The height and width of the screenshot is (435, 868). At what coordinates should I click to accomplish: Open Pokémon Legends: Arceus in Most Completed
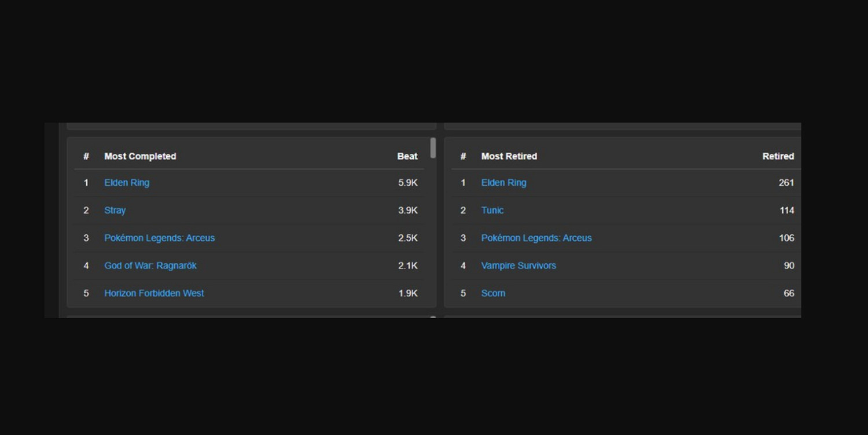coord(159,238)
